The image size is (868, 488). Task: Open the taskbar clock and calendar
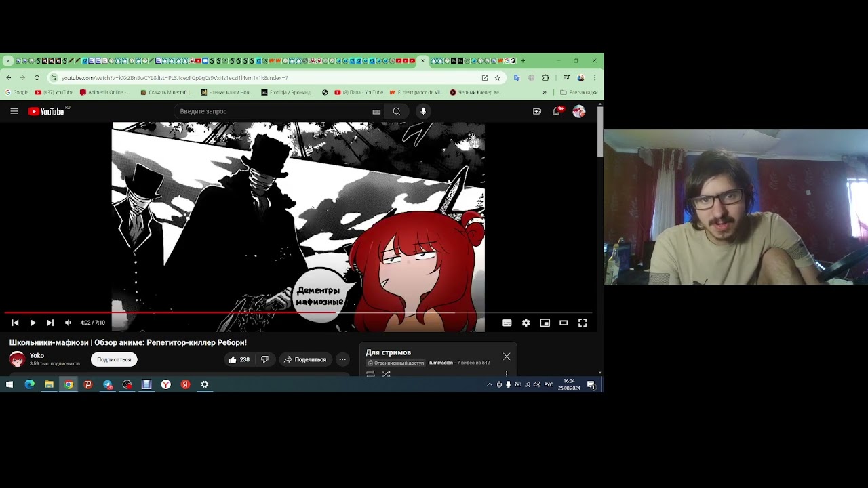coord(569,384)
